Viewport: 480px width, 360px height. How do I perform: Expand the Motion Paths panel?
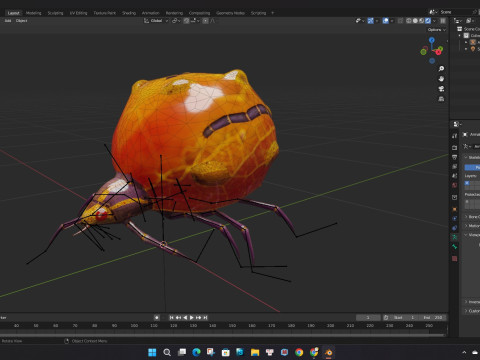tap(472, 226)
